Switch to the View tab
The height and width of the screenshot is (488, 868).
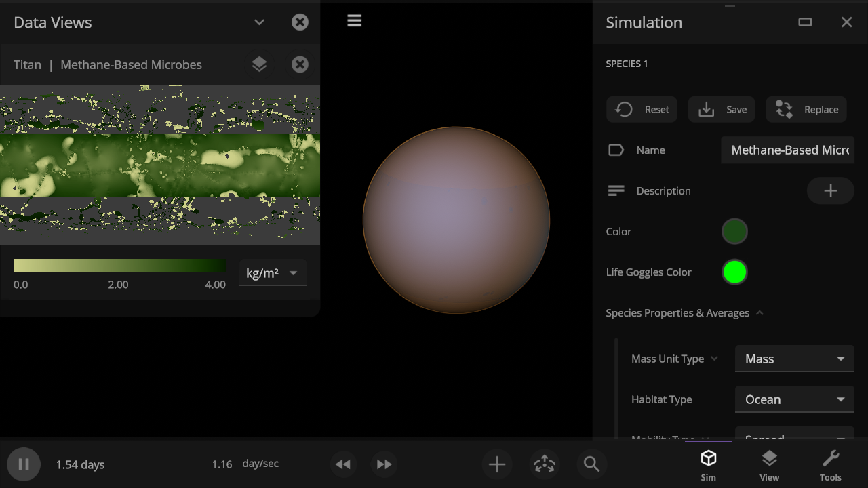tap(769, 465)
